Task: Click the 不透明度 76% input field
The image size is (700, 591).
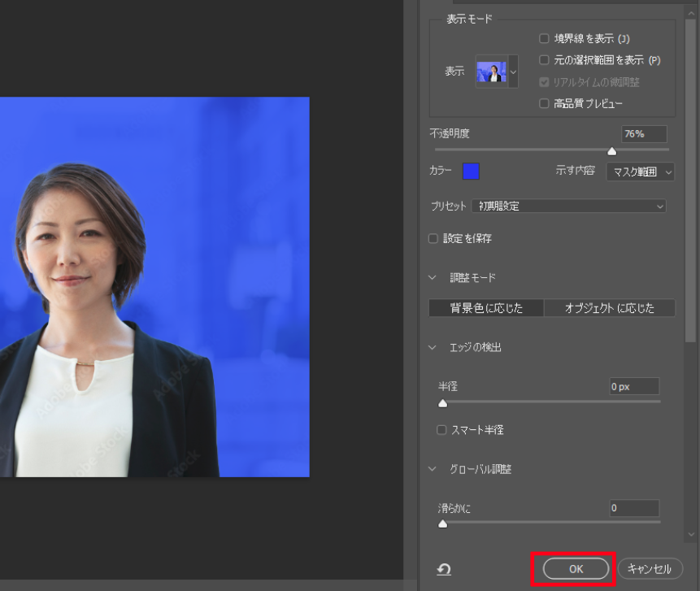Action: pyautogui.click(x=644, y=134)
